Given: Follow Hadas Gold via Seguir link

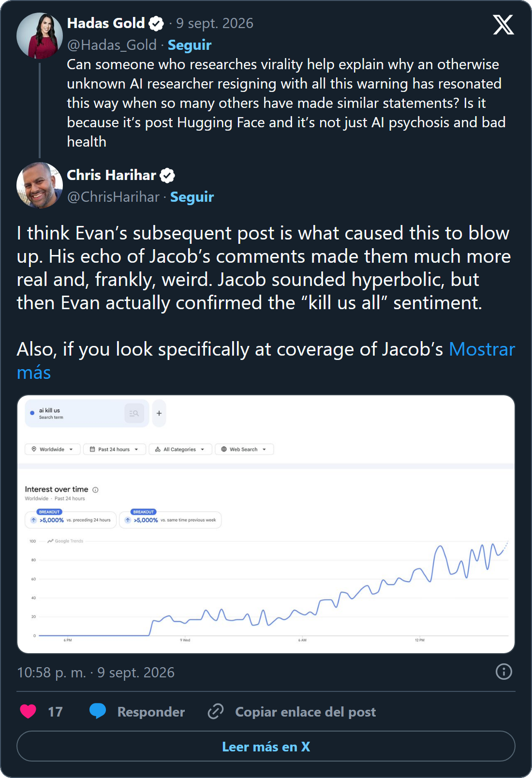Looking at the screenshot, I should (190, 45).
